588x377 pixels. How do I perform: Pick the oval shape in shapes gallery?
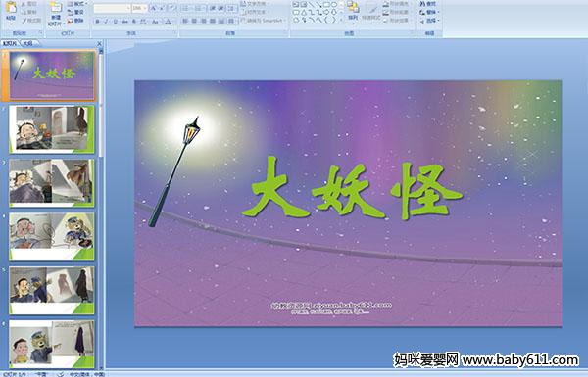(x=334, y=5)
